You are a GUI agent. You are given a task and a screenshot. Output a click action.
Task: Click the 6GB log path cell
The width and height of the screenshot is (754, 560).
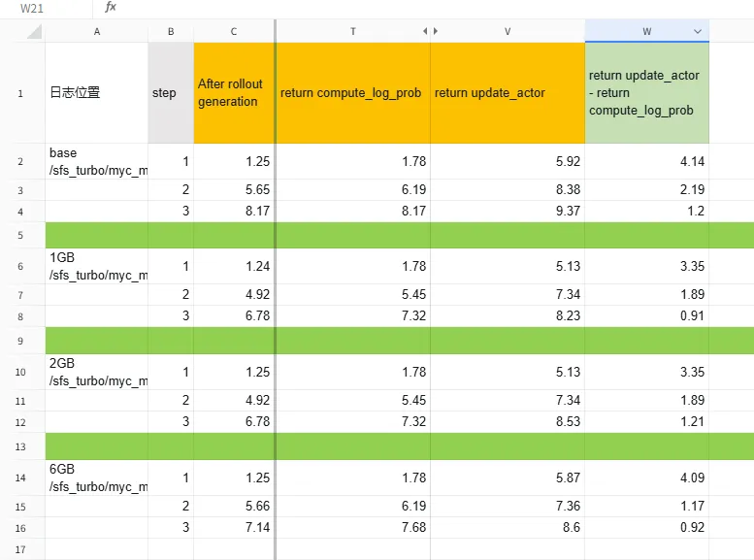click(x=96, y=478)
